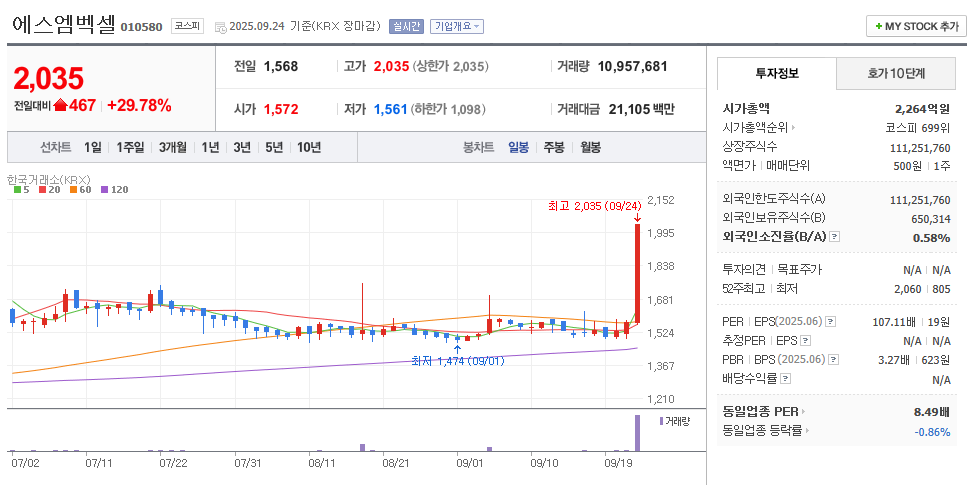
Task: Open the 시가총액순위 link arrow
Action: [x=794, y=128]
